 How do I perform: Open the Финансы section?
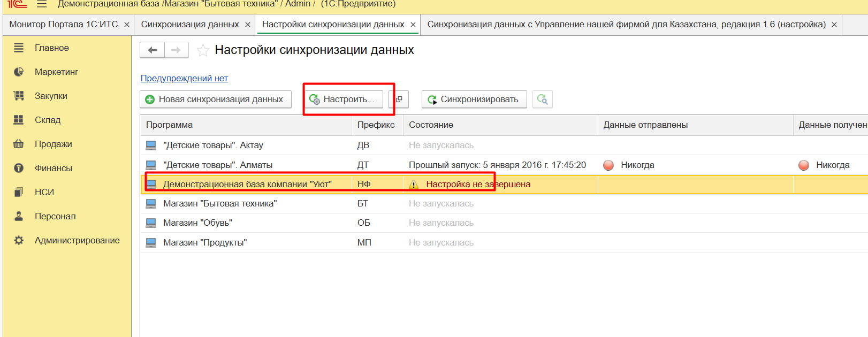pos(54,168)
